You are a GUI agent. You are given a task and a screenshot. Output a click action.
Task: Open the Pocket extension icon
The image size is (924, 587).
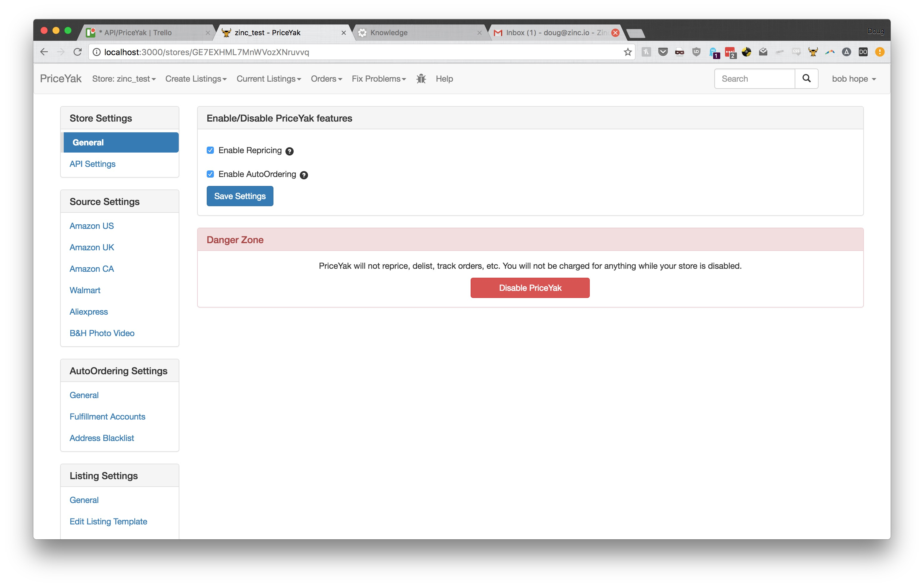pos(663,52)
